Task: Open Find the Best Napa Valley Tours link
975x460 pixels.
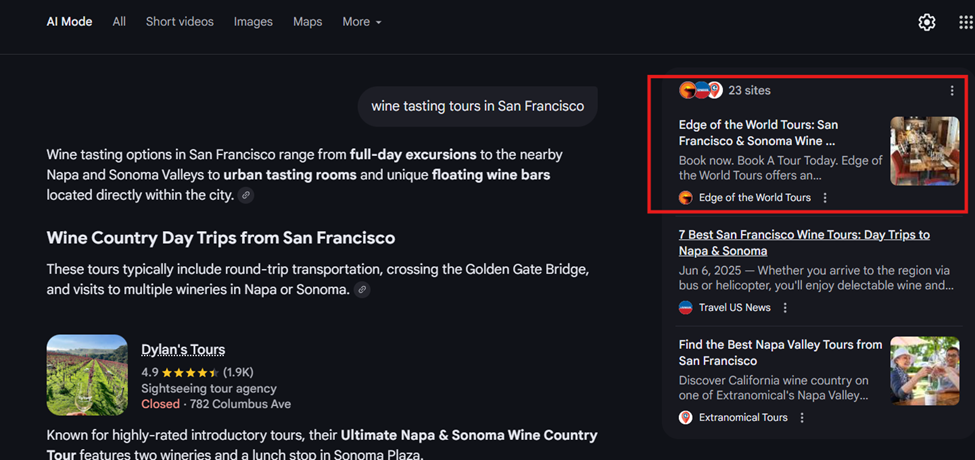Action: tap(780, 352)
